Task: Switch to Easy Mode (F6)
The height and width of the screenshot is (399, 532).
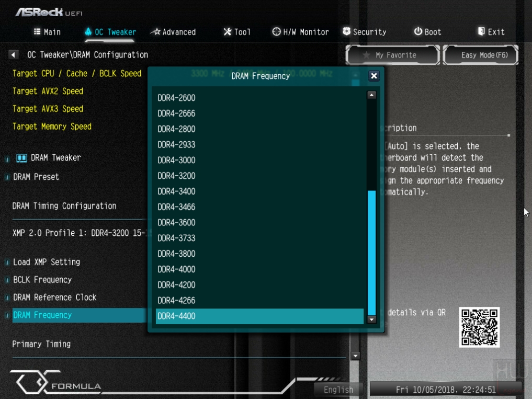Action: [480, 55]
